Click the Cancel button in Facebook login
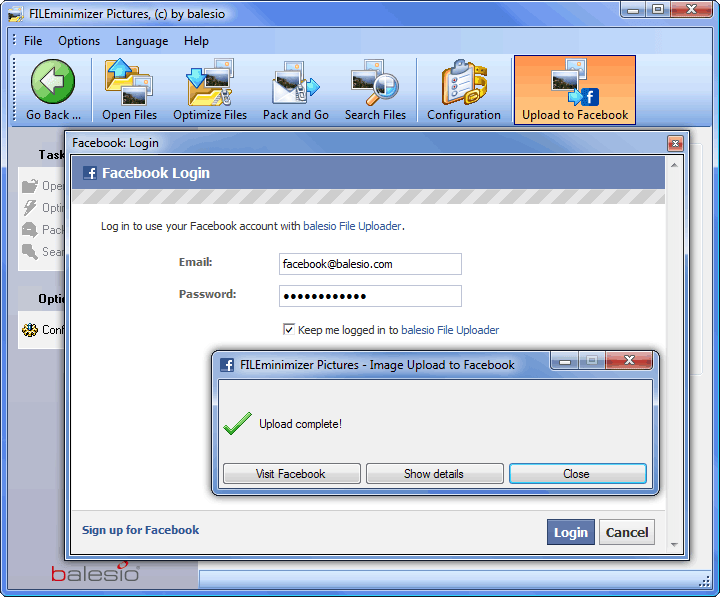This screenshot has width=720, height=597. [x=627, y=532]
